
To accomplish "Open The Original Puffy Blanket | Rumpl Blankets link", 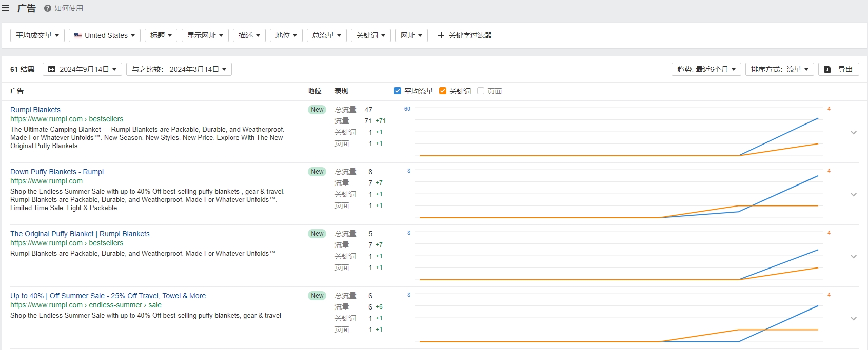I will (x=80, y=234).
